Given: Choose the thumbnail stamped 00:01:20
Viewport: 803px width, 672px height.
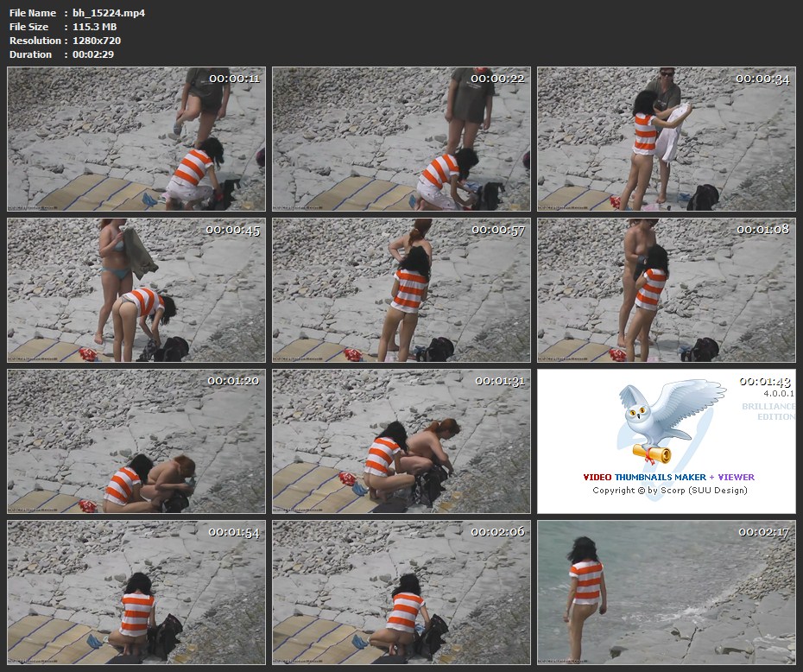Looking at the screenshot, I should click(x=136, y=441).
